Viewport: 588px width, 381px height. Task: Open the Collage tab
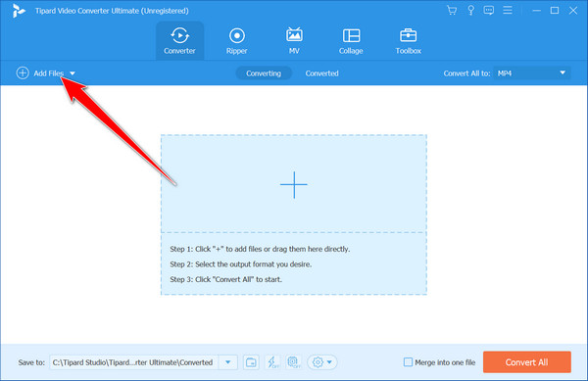point(351,41)
